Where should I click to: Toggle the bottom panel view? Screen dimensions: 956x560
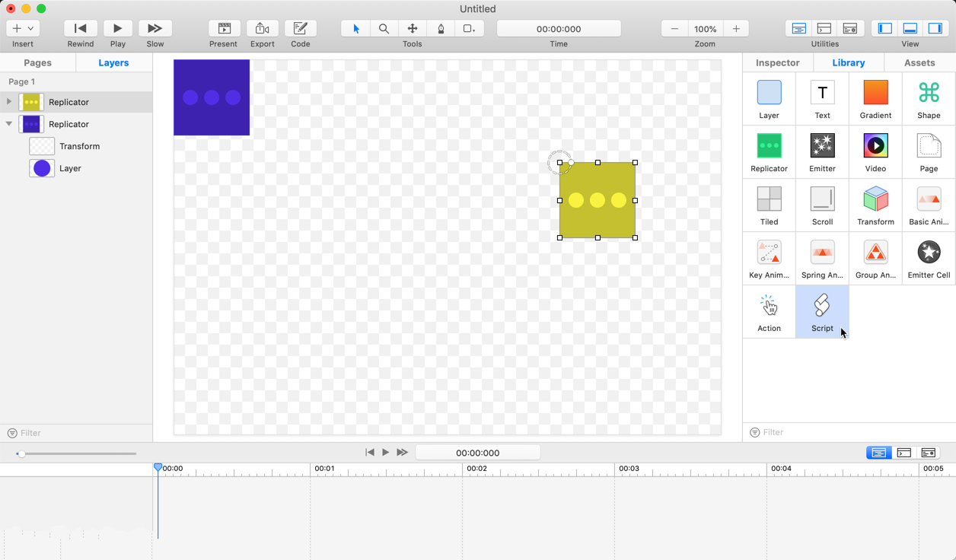(910, 28)
